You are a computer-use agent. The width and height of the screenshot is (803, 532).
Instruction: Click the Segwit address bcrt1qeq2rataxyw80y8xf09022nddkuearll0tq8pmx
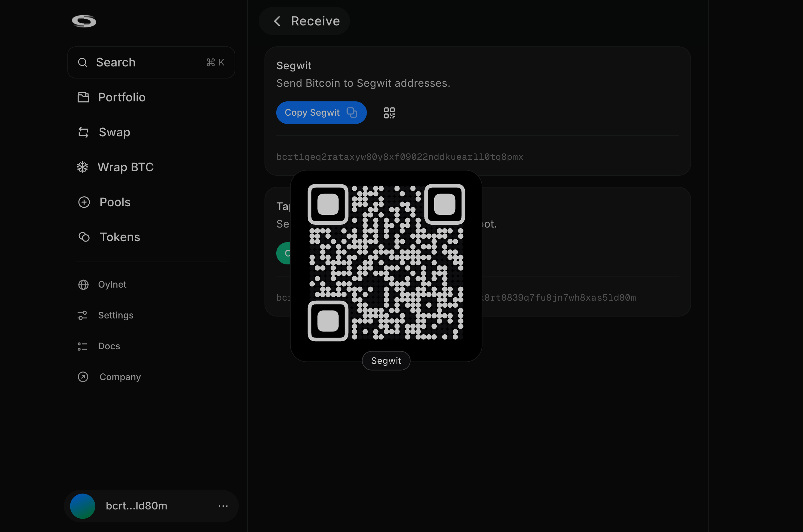tap(400, 157)
